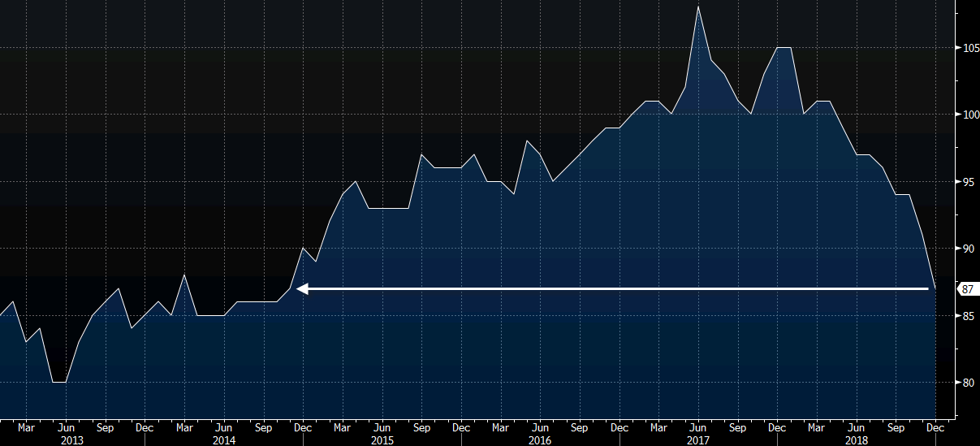Click the Mar label for 2018
This screenshot has height=446, width=980.
point(817,427)
